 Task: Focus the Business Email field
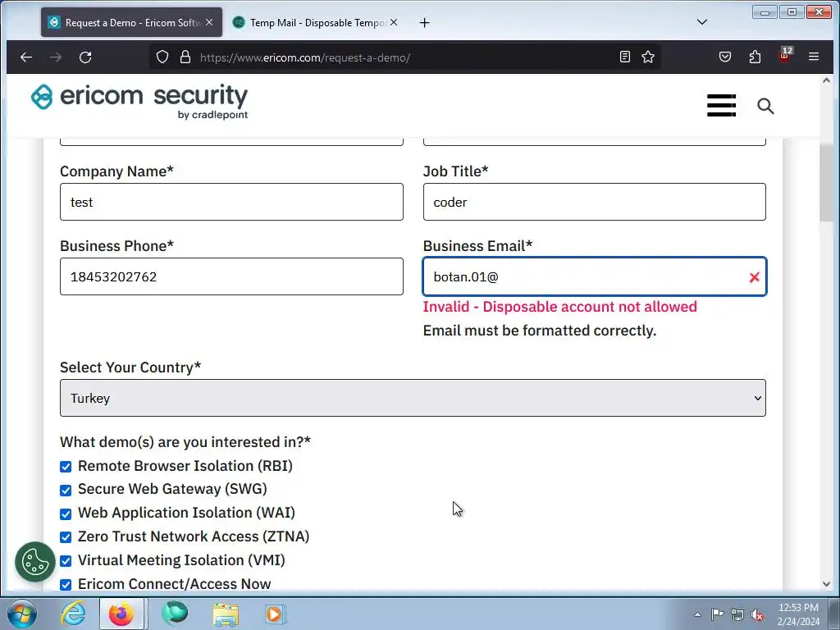595,276
